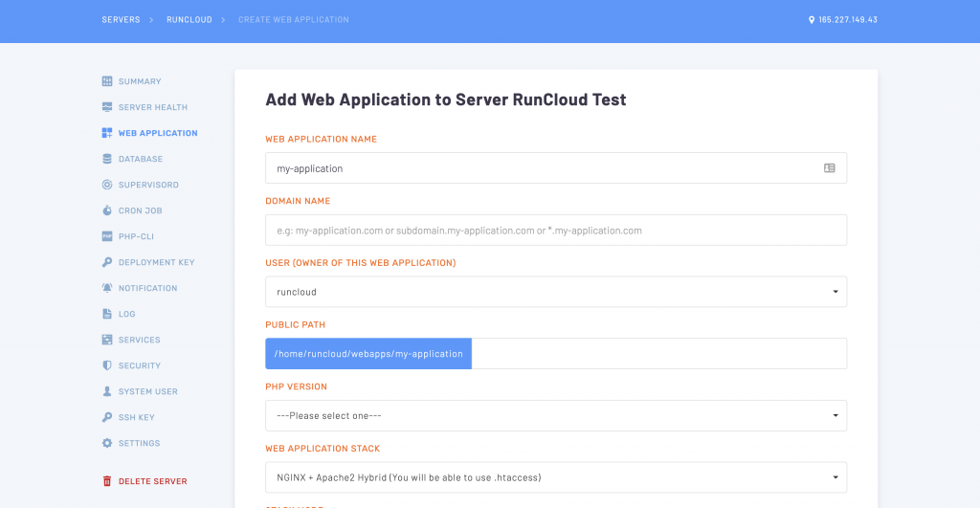Click the Settings gear icon

click(107, 443)
